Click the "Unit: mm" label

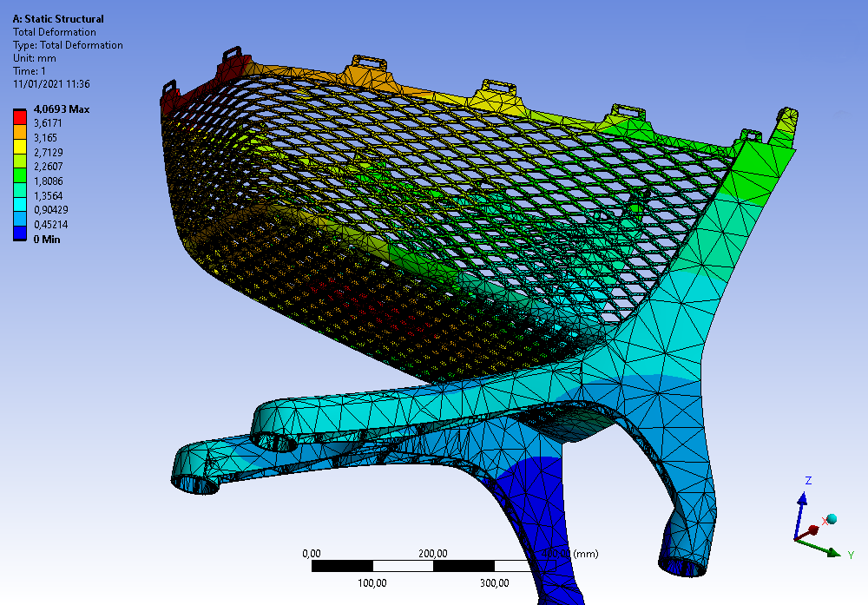(35, 58)
